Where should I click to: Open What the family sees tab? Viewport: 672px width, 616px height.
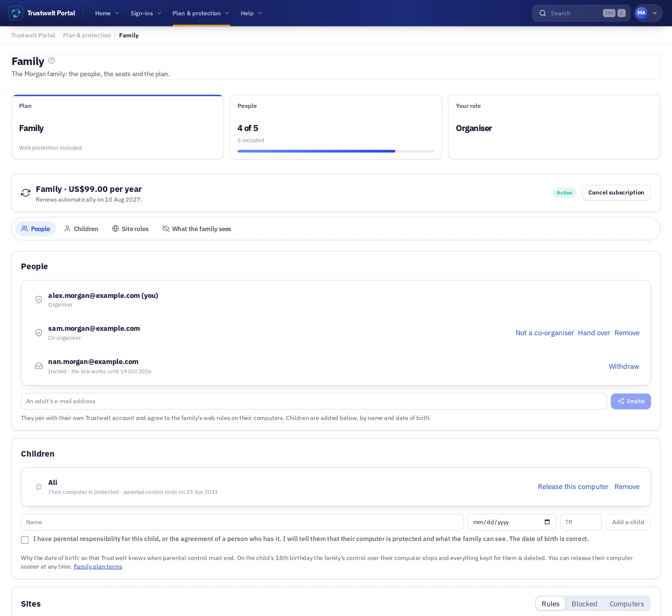[x=197, y=229]
